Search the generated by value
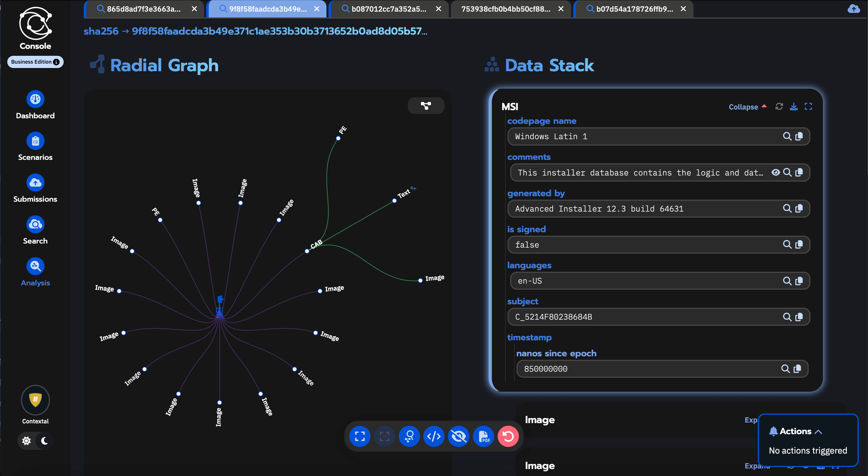The width and height of the screenshot is (868, 476). pos(787,209)
